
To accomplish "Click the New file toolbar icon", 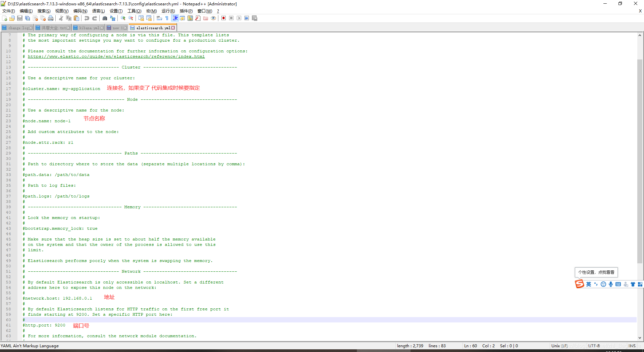I will [x=4, y=18].
